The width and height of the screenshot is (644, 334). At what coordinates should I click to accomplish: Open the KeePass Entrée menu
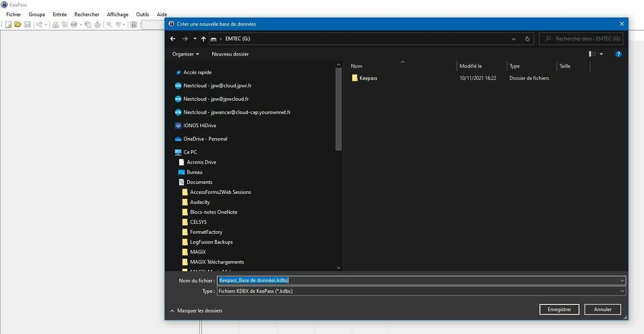click(x=60, y=15)
